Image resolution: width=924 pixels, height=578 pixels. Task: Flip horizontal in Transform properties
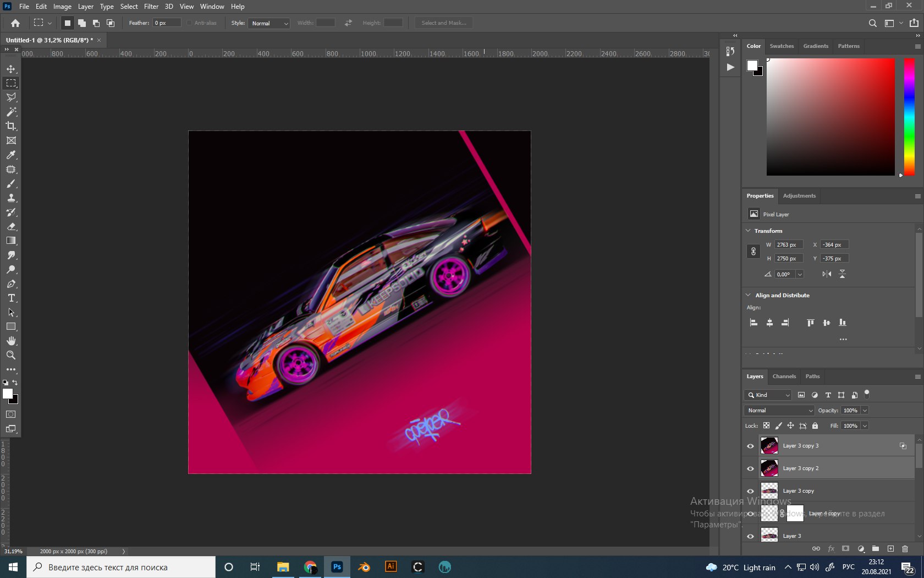(x=827, y=274)
